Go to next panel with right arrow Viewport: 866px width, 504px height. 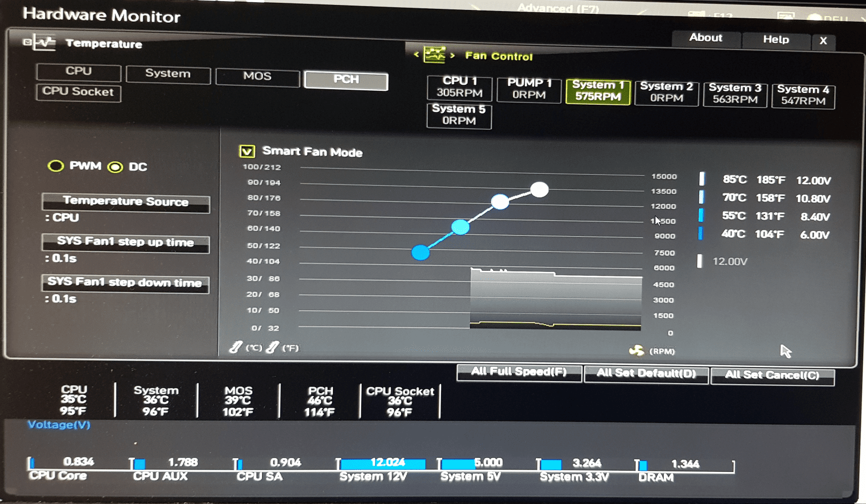(x=452, y=55)
